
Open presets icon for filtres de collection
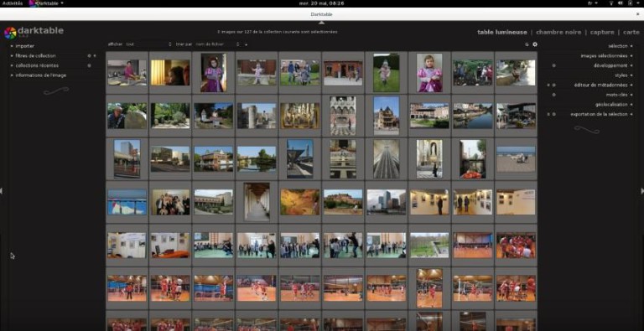click(95, 56)
